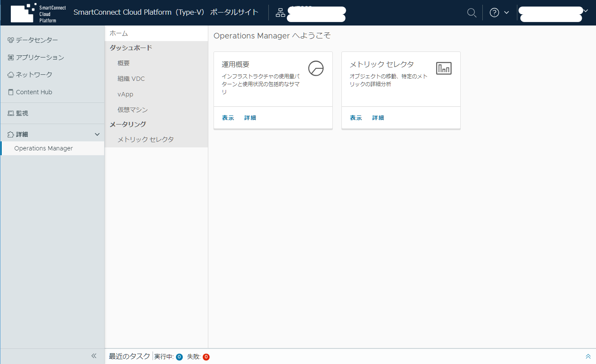596x364 pixels.
Task: Click the データセンター sidebar icon
Action: [11, 40]
